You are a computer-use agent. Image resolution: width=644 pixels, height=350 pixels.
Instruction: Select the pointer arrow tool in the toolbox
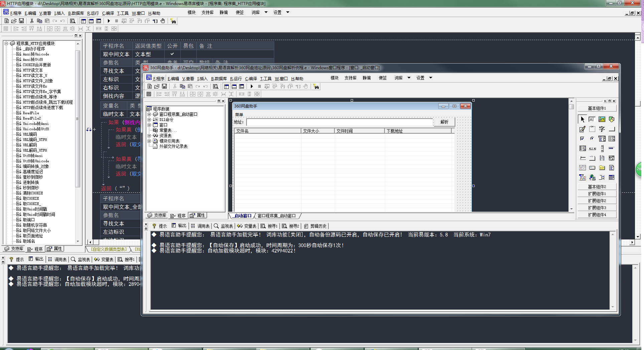(582, 119)
